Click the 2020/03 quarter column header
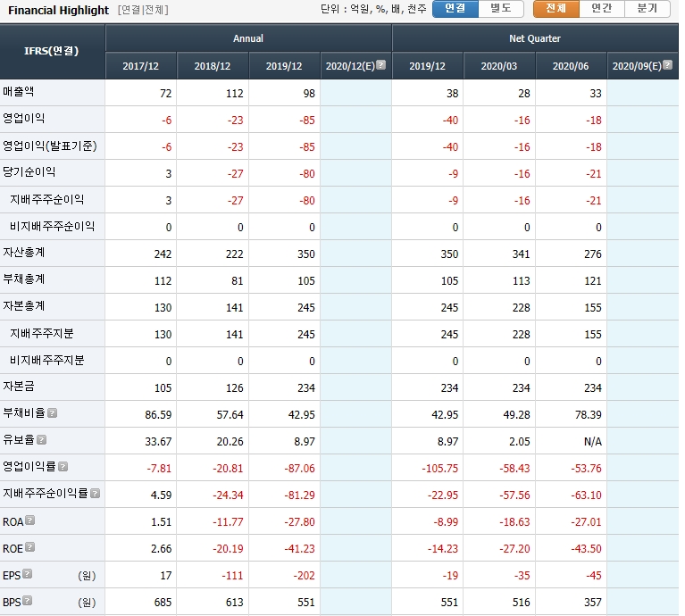The image size is (685, 616). click(x=499, y=66)
